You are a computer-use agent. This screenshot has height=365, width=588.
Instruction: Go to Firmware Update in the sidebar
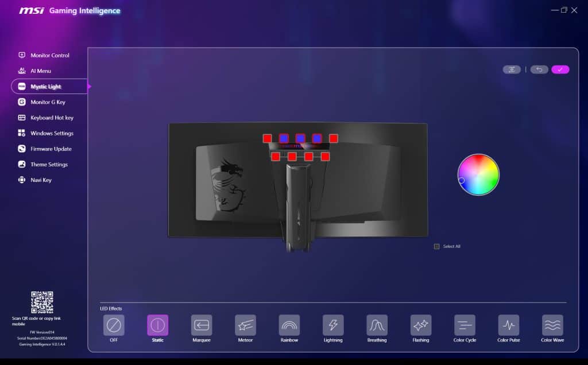click(49, 149)
